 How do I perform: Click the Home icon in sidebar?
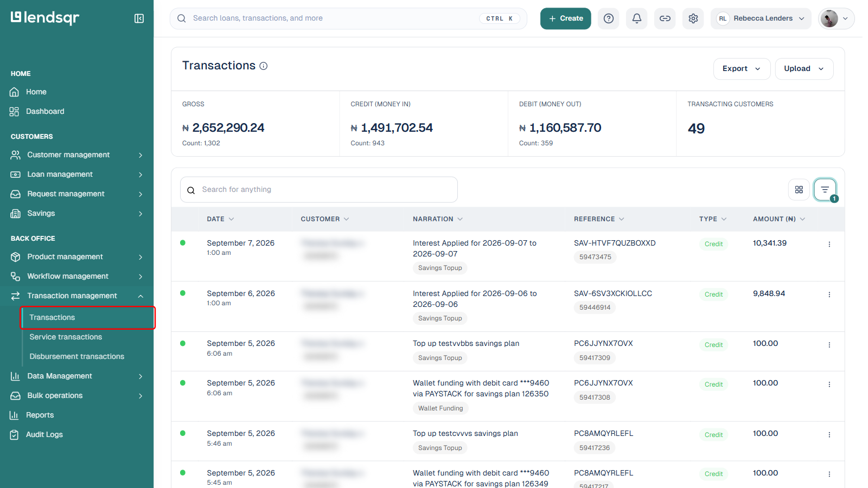tap(15, 92)
